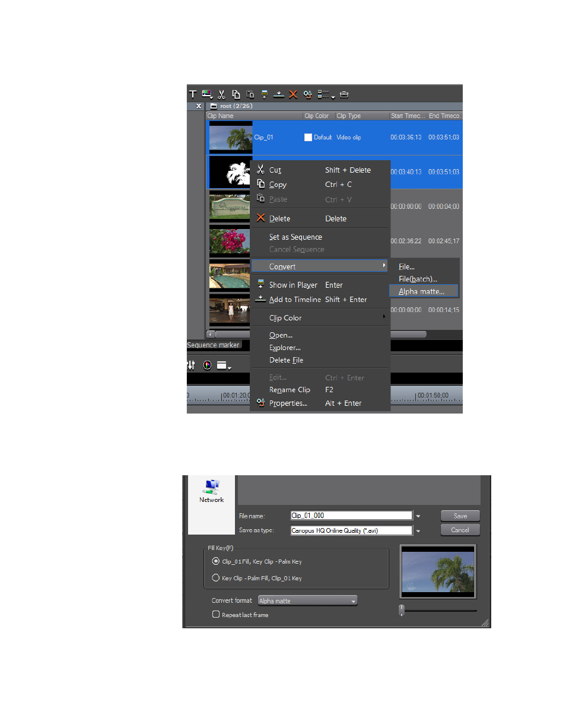Screen dimensions: 566x728
Task: Click the orange X Delete toolbar icon
Action: click(293, 94)
